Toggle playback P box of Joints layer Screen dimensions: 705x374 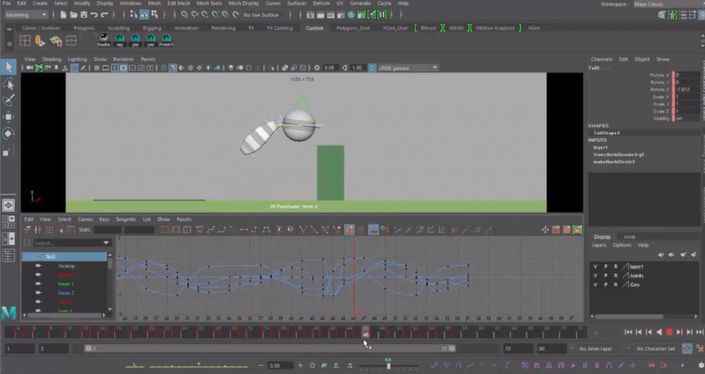click(606, 276)
